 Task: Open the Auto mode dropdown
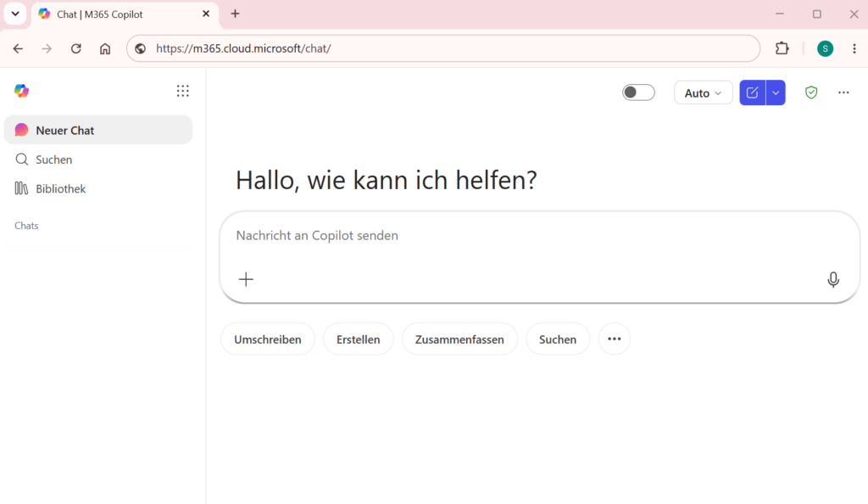(x=703, y=93)
